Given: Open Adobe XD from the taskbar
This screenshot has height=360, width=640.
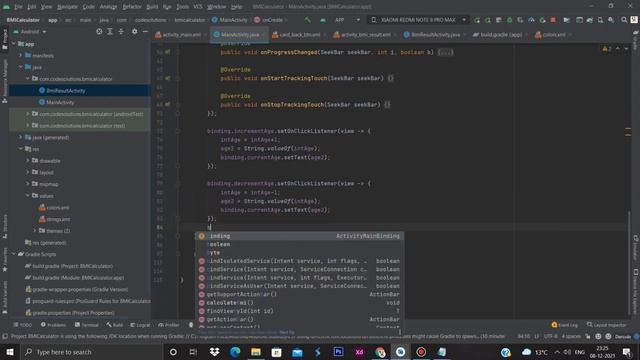Looking at the screenshot, I should [359, 352].
